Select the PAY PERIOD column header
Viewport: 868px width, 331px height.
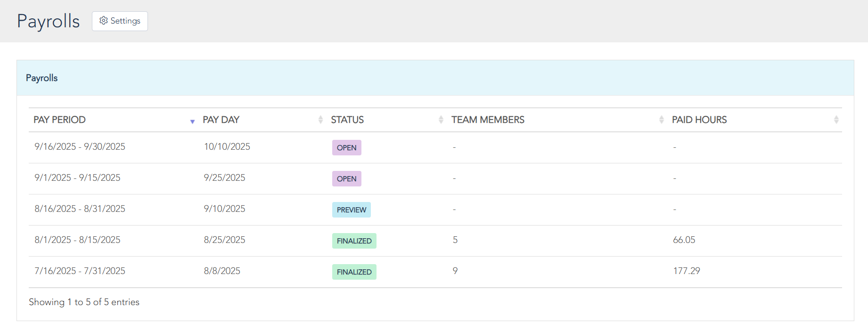(60, 120)
